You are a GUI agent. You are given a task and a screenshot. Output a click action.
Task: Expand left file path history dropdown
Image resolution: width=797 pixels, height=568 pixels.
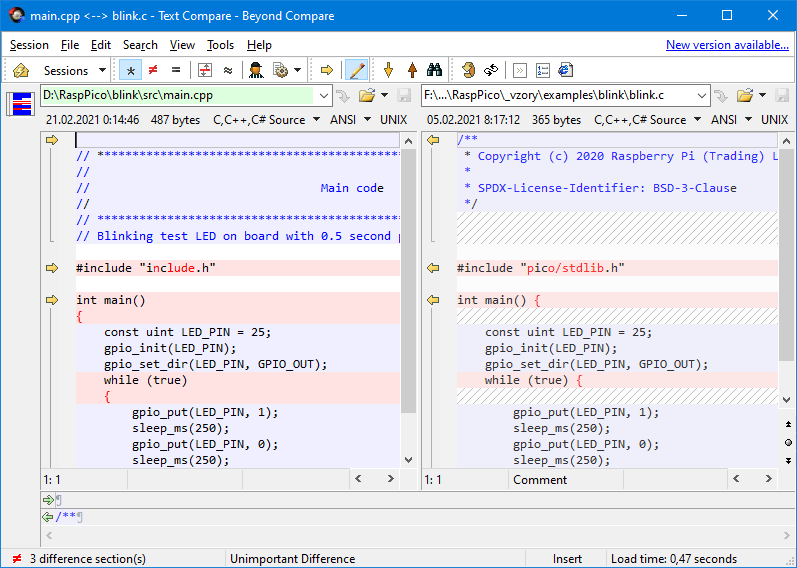tap(323, 96)
